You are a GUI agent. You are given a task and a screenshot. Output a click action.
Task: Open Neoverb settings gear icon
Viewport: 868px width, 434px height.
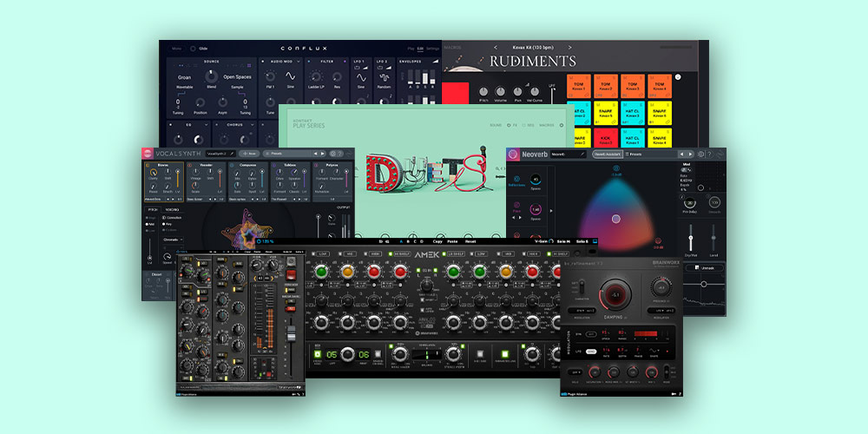[x=700, y=154]
